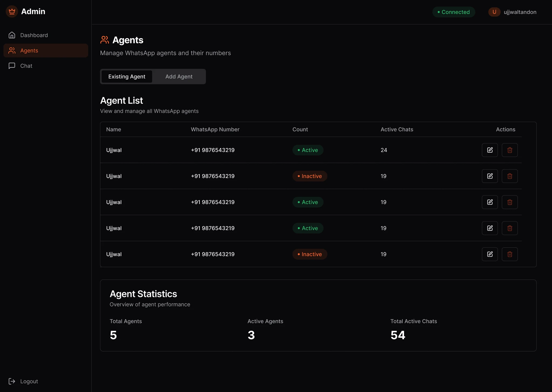
Task: Click the Actions column header
Action: click(505, 129)
